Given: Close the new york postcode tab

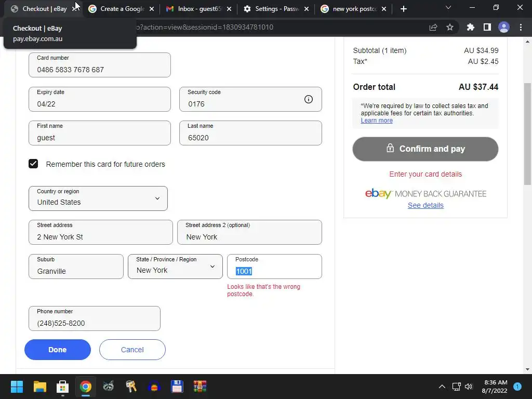Looking at the screenshot, I should point(384,9).
